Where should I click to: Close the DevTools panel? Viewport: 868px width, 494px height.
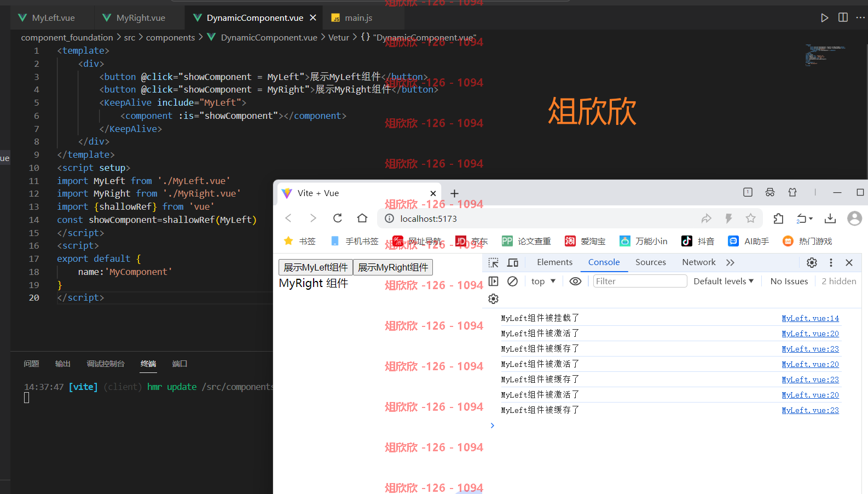pyautogui.click(x=849, y=262)
